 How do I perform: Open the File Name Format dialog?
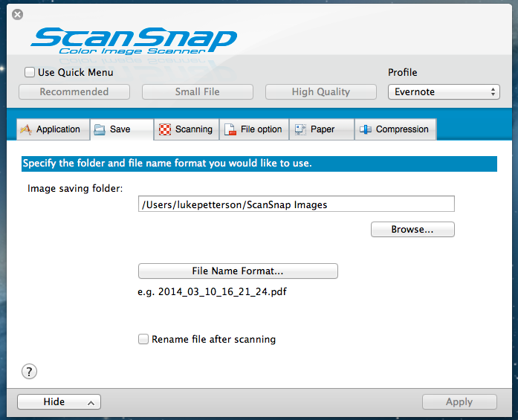pos(238,271)
